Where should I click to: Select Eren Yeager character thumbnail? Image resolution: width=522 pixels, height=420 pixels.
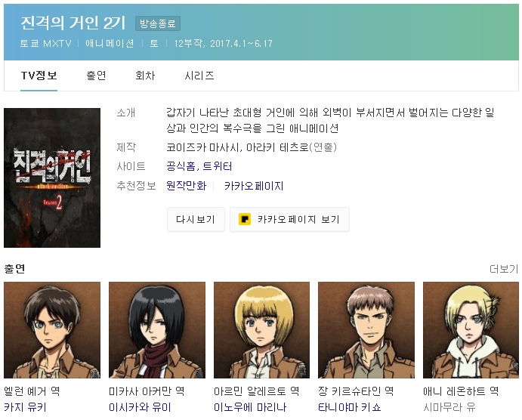coord(52,330)
